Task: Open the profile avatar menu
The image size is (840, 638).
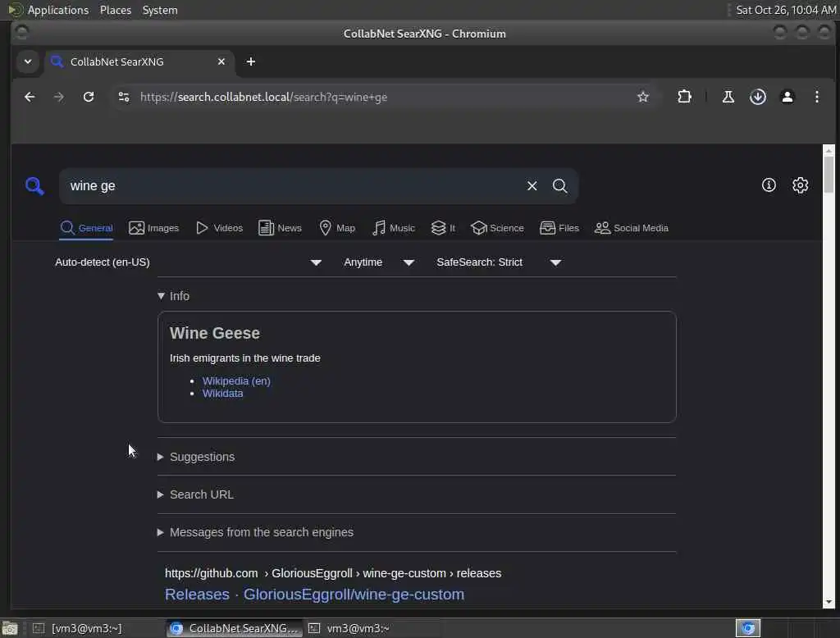Action: tap(787, 97)
